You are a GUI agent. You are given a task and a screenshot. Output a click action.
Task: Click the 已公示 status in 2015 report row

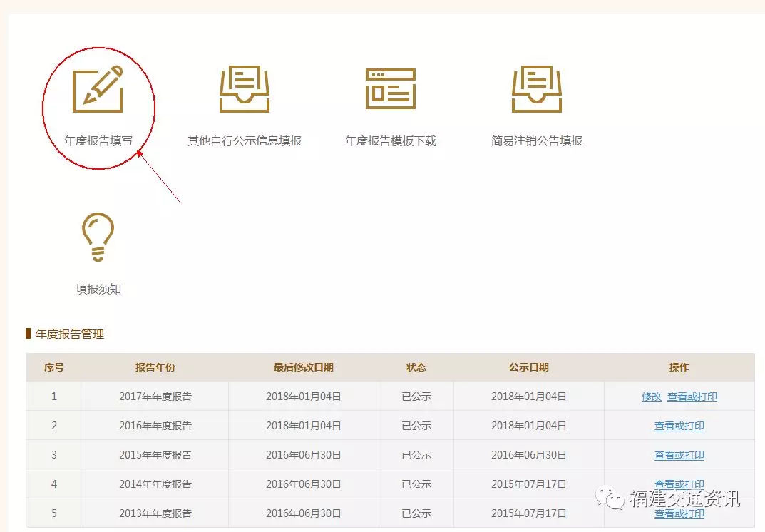pyautogui.click(x=416, y=455)
